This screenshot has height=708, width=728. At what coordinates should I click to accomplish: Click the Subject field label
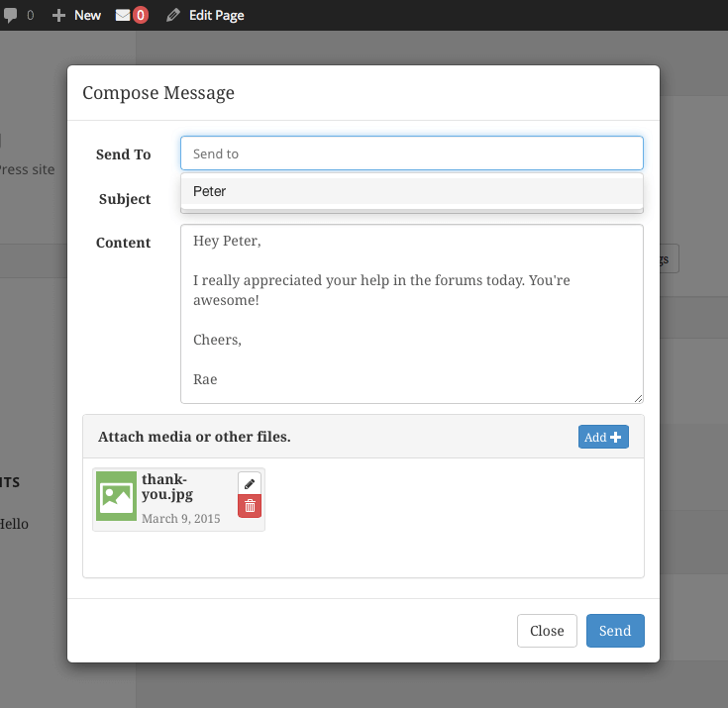[x=125, y=199]
